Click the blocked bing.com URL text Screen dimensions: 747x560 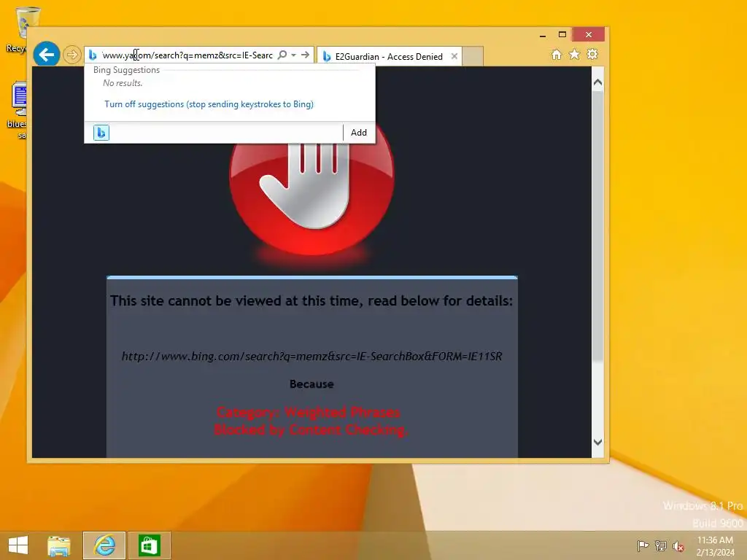click(311, 356)
